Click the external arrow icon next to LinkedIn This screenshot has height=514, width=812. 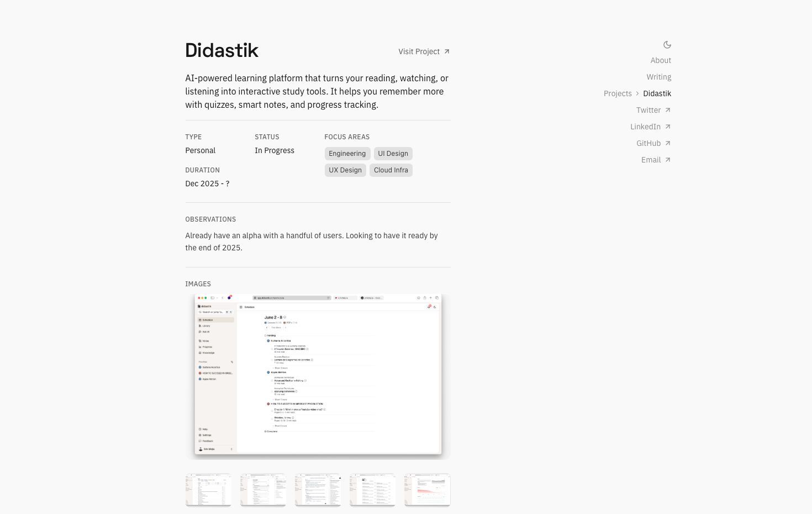668,127
